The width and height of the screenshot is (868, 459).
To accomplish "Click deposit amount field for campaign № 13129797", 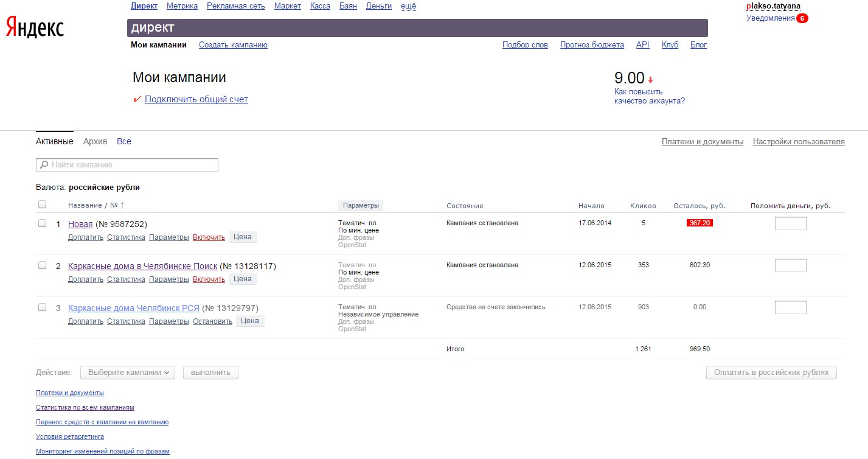I will [790, 307].
